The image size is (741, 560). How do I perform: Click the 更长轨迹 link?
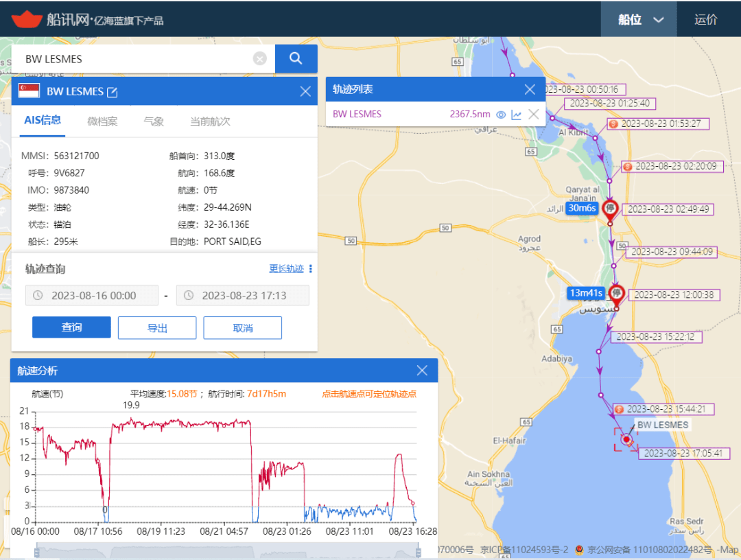click(286, 269)
